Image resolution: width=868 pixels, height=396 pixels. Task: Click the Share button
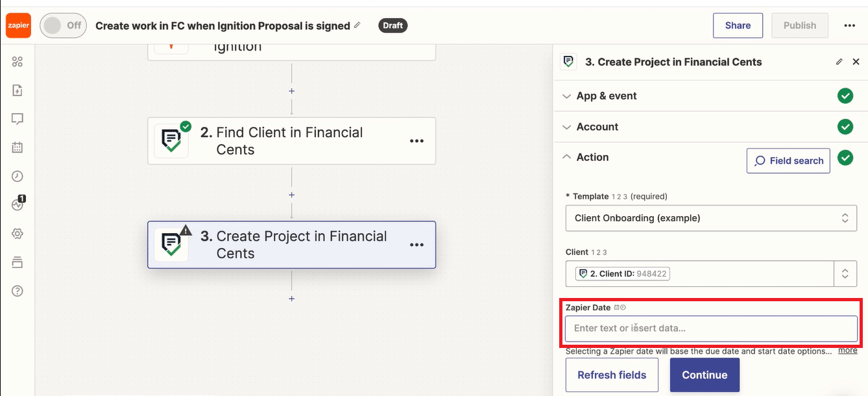click(x=738, y=25)
